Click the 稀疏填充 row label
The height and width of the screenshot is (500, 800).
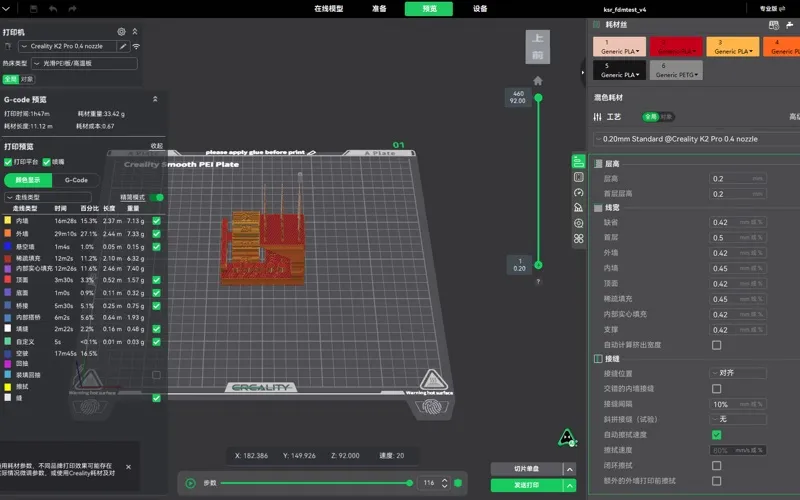click(28, 258)
